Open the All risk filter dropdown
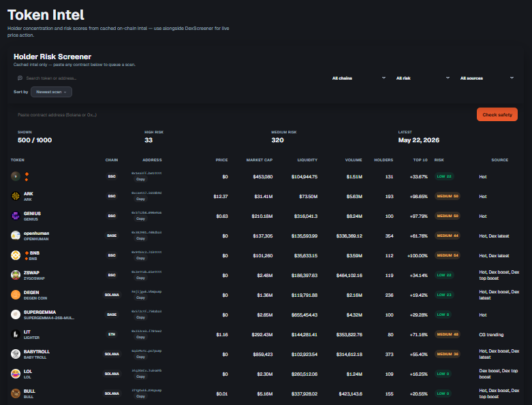The height and width of the screenshot is (405, 532). pos(423,78)
